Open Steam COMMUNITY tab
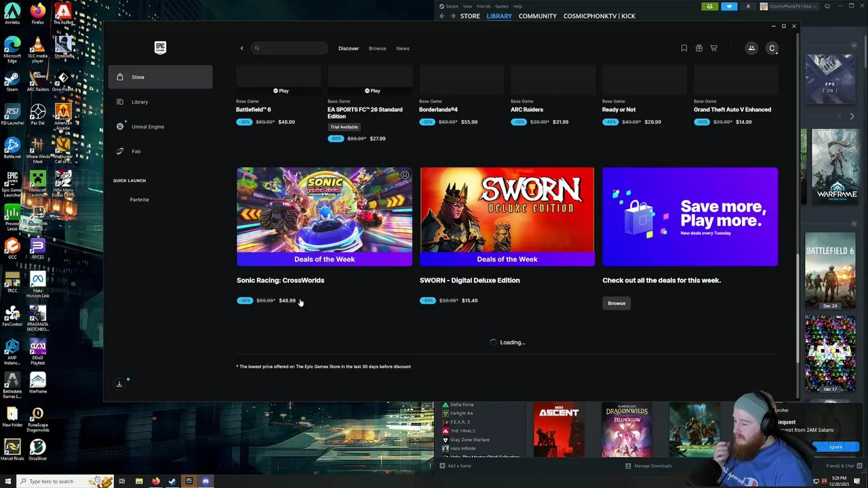Image resolution: width=868 pixels, height=488 pixels. pyautogui.click(x=538, y=16)
